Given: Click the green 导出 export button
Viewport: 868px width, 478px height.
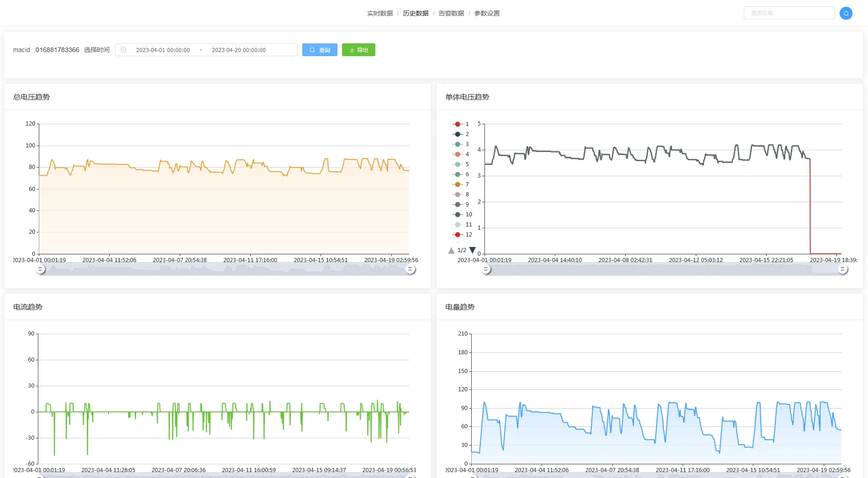Looking at the screenshot, I should coord(358,50).
